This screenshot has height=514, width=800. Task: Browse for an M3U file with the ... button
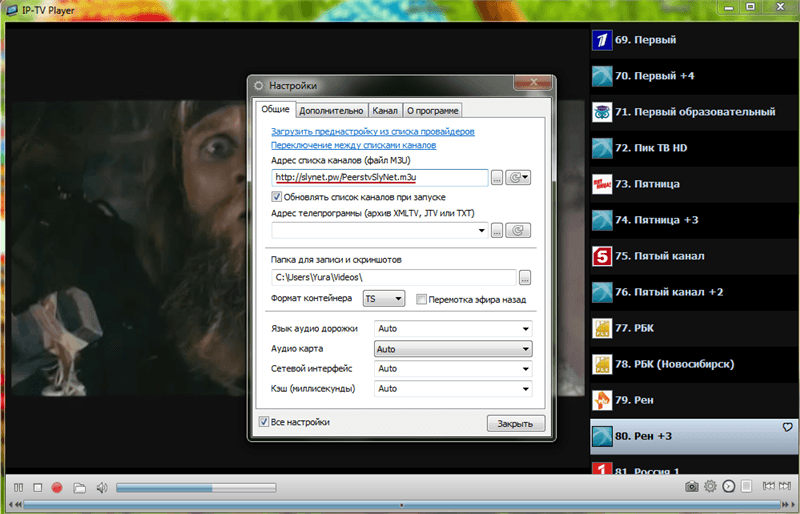pyautogui.click(x=497, y=178)
